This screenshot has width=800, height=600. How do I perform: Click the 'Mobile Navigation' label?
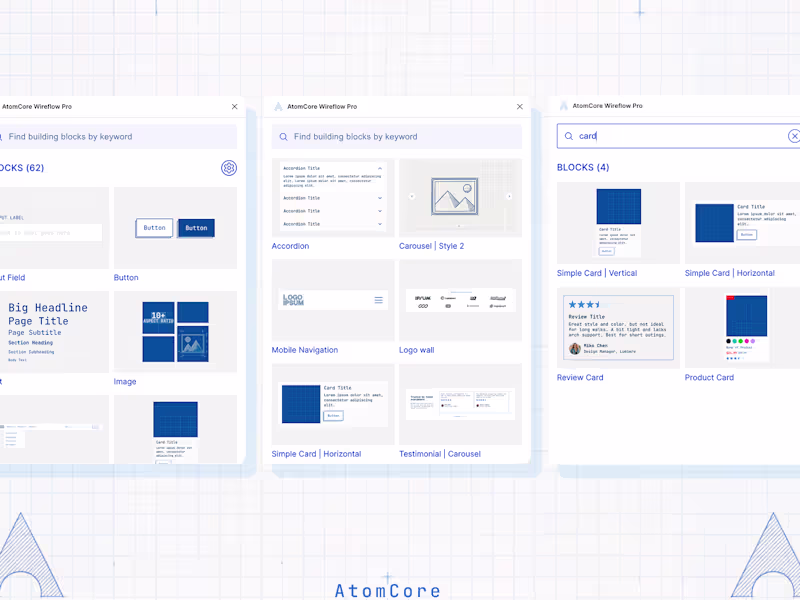[305, 350]
